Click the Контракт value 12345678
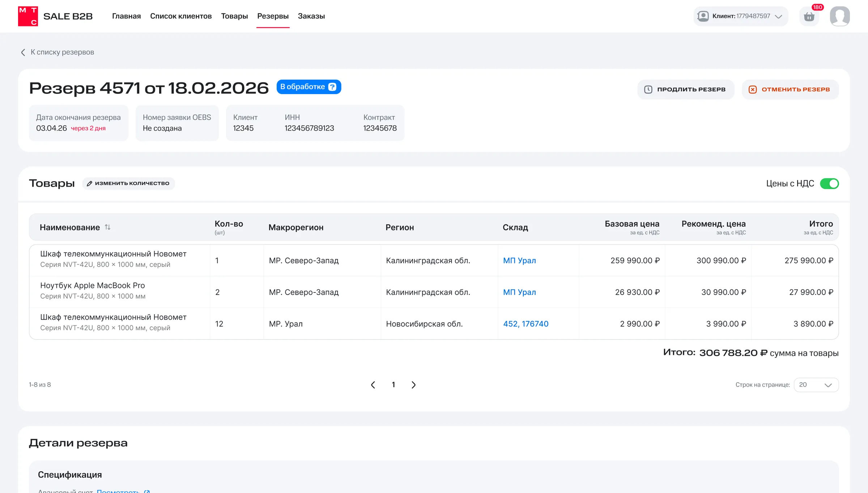Viewport: 868px width, 493px height. [x=380, y=128]
